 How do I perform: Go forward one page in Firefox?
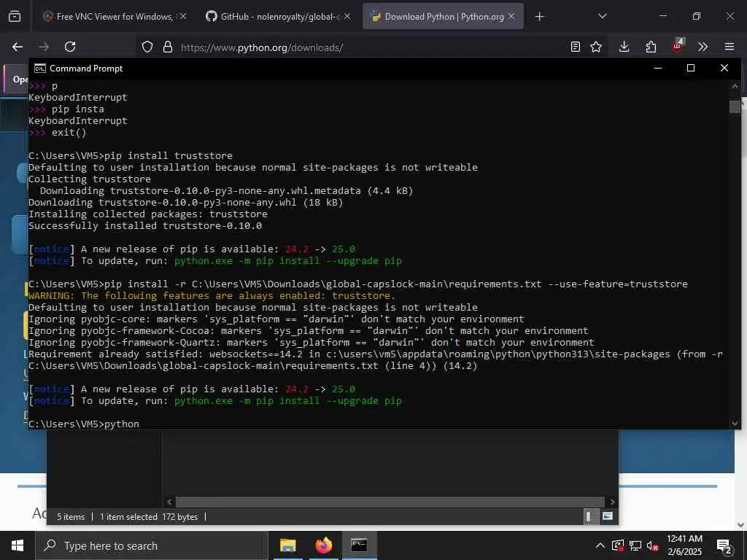pos(44,47)
